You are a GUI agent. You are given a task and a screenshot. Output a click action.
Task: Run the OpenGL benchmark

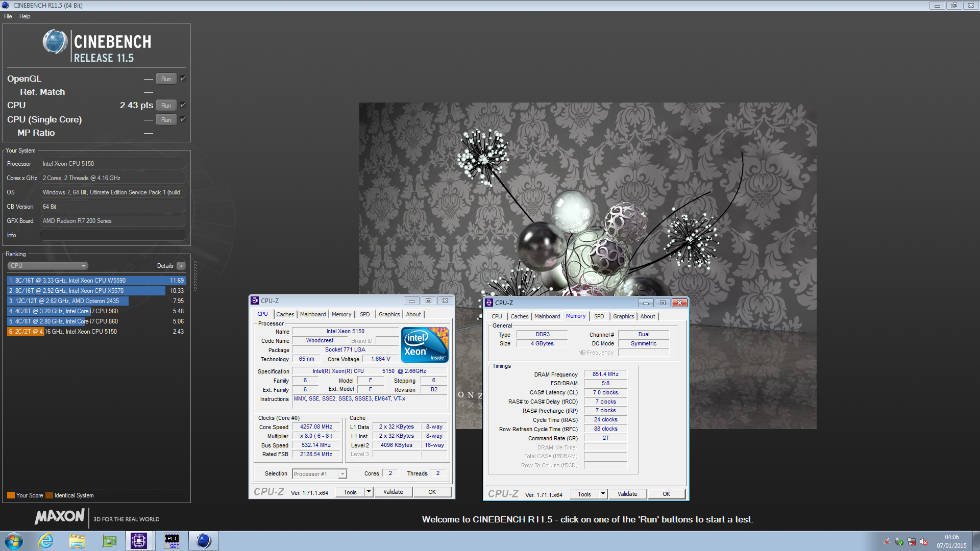click(166, 79)
